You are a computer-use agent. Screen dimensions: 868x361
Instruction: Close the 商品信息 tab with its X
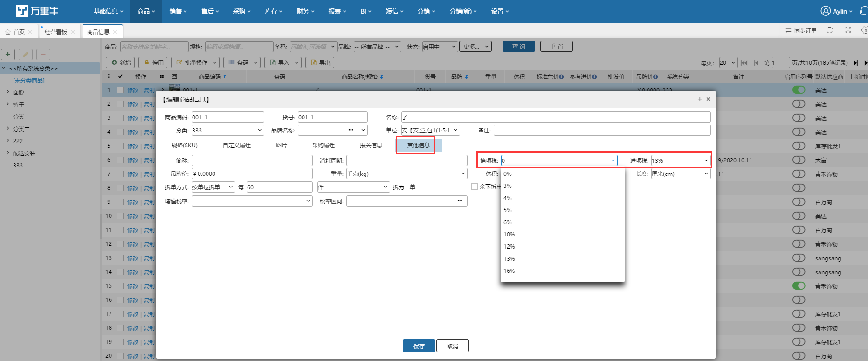(x=115, y=32)
